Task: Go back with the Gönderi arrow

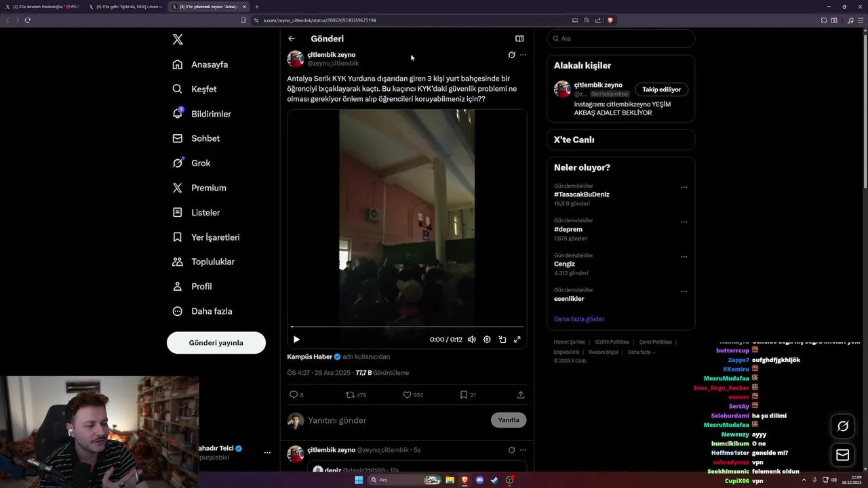Action: [292, 39]
